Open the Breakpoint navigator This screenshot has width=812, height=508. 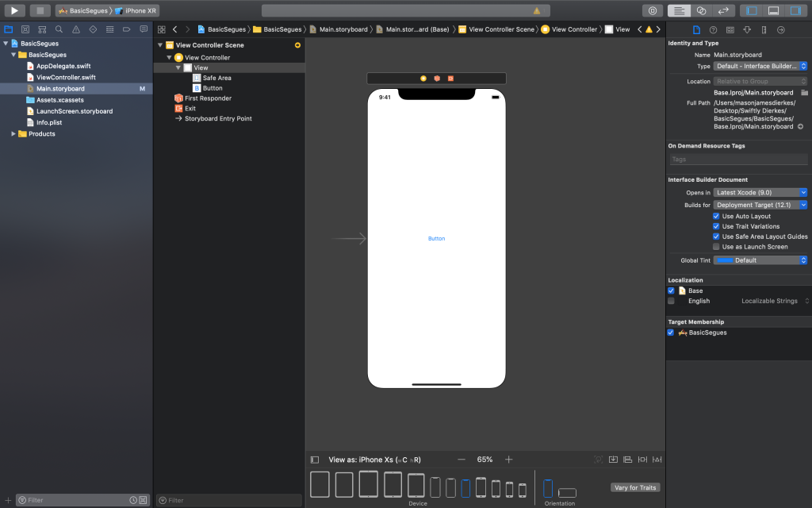click(126, 29)
